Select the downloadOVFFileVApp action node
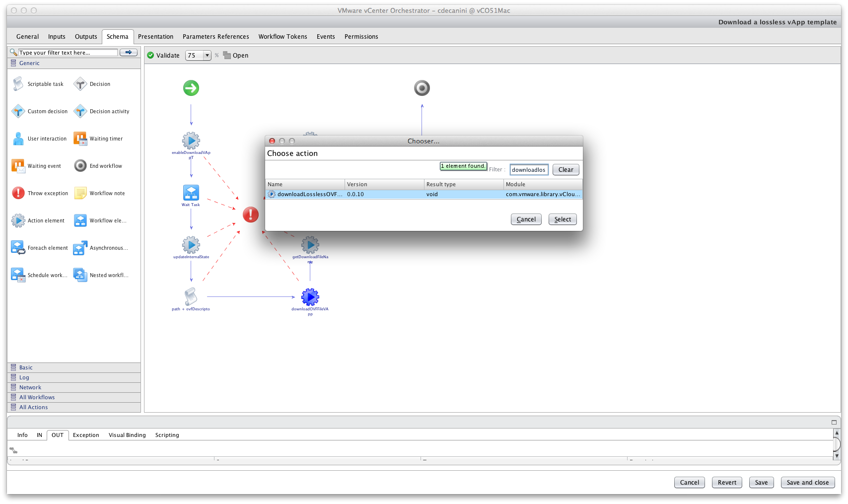848x504 pixels. 310,297
